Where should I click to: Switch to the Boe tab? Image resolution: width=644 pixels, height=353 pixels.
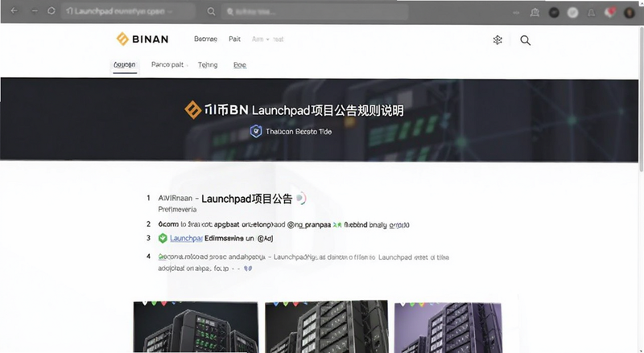pyautogui.click(x=240, y=64)
